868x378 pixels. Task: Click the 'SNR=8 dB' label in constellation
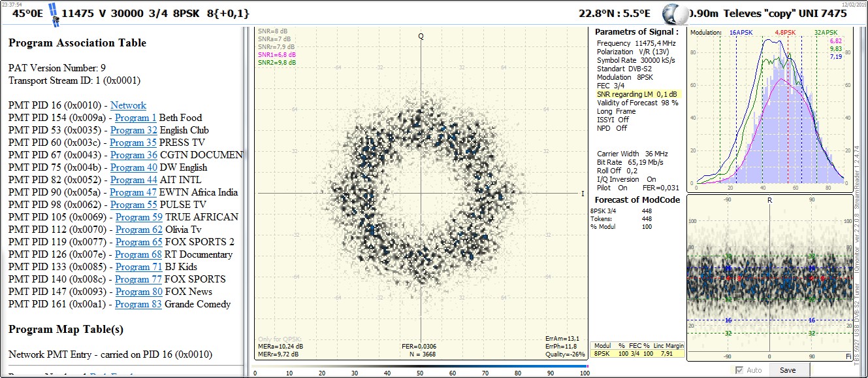click(x=273, y=31)
